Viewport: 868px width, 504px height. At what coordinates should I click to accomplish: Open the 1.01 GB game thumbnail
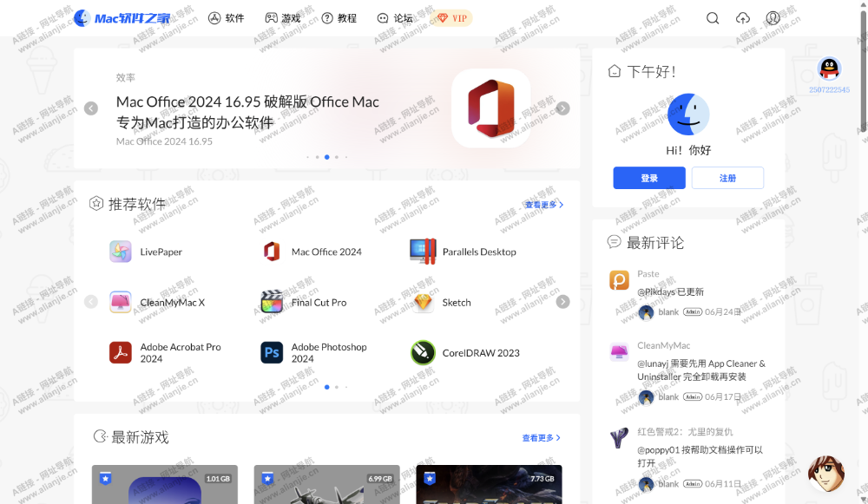coord(165,485)
